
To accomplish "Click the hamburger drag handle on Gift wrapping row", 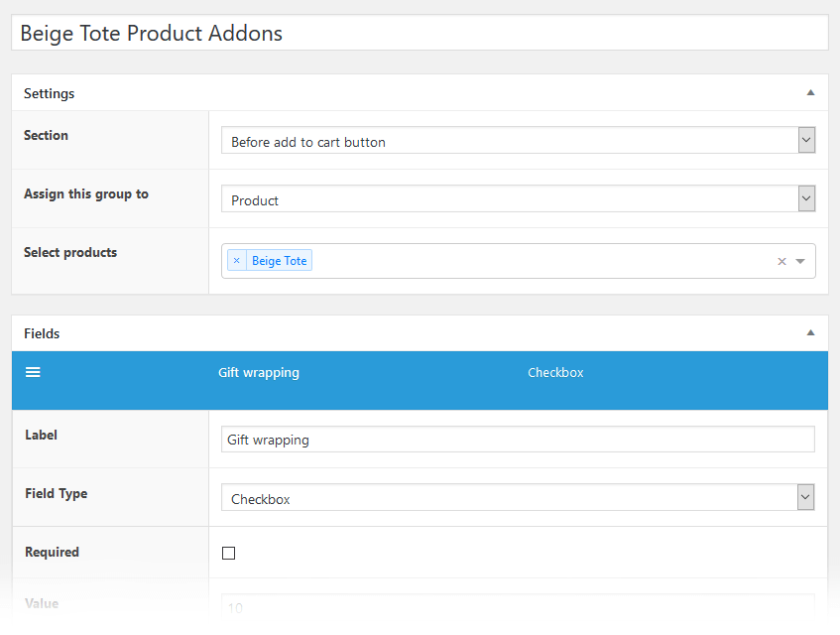I will 33,372.
